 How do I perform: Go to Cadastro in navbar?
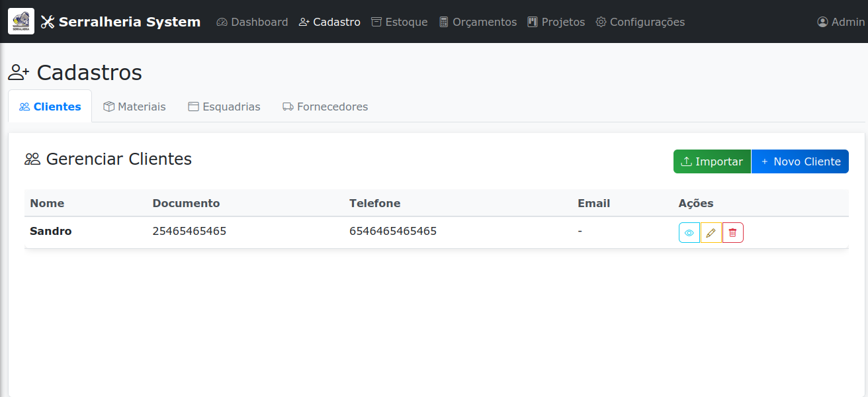[329, 22]
